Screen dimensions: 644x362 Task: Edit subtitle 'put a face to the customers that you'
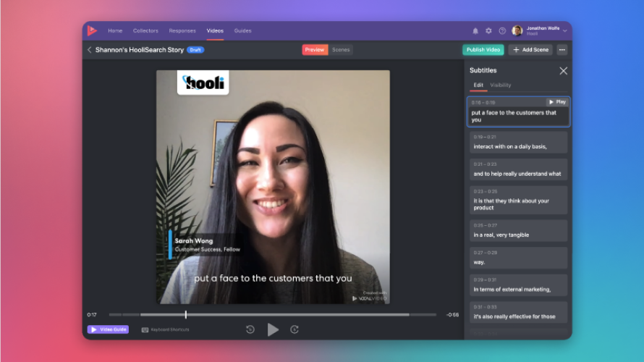518,117
